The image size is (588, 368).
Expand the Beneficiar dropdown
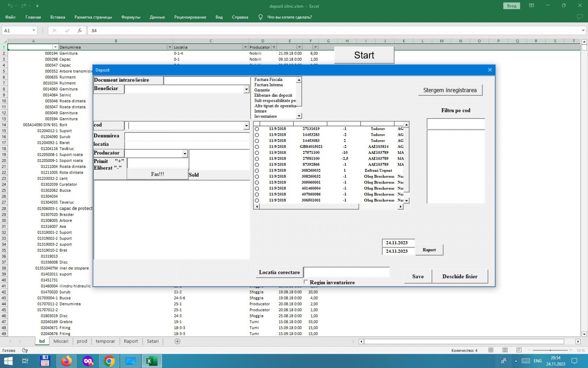tap(246, 89)
